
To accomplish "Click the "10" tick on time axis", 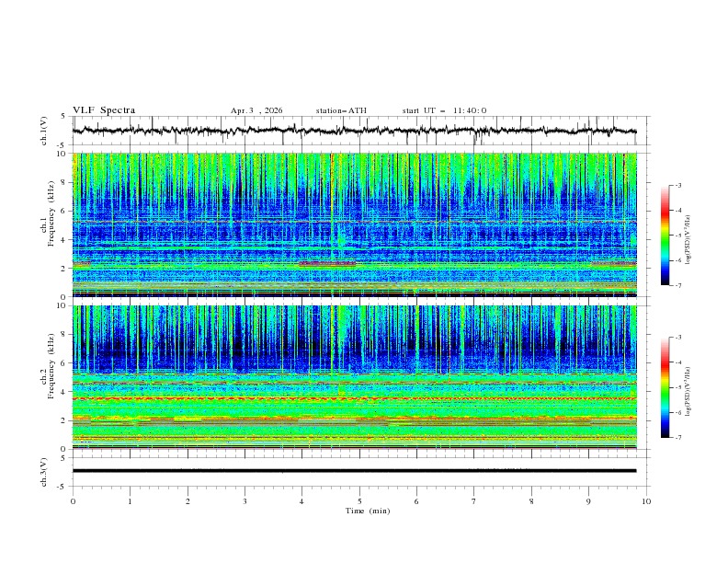I will [x=646, y=501].
